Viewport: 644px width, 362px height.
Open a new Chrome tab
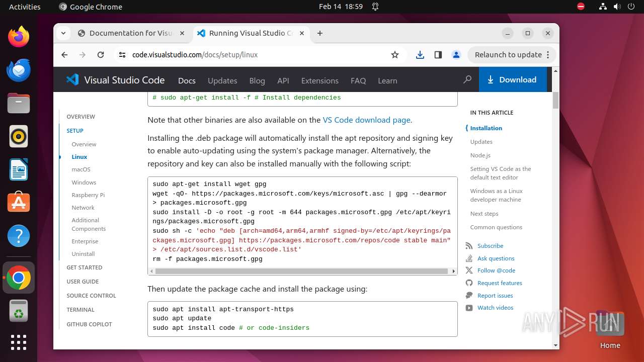(320, 33)
